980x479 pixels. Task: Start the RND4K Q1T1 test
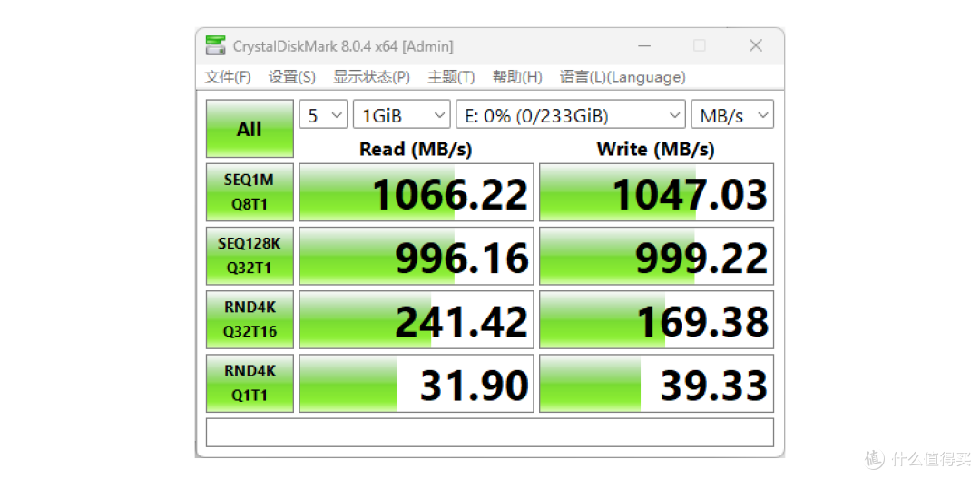tap(250, 384)
